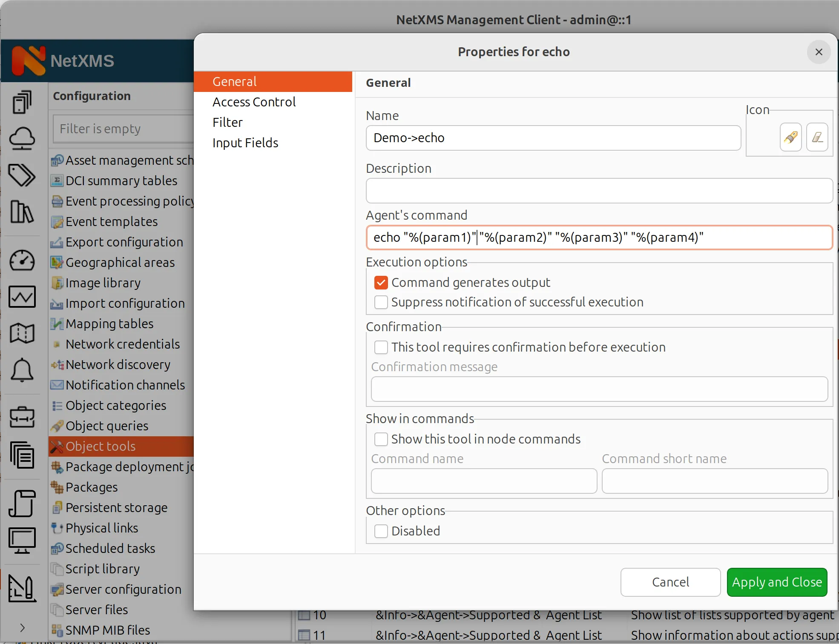Switch to the Access Control page
839x644 pixels.
(x=254, y=102)
